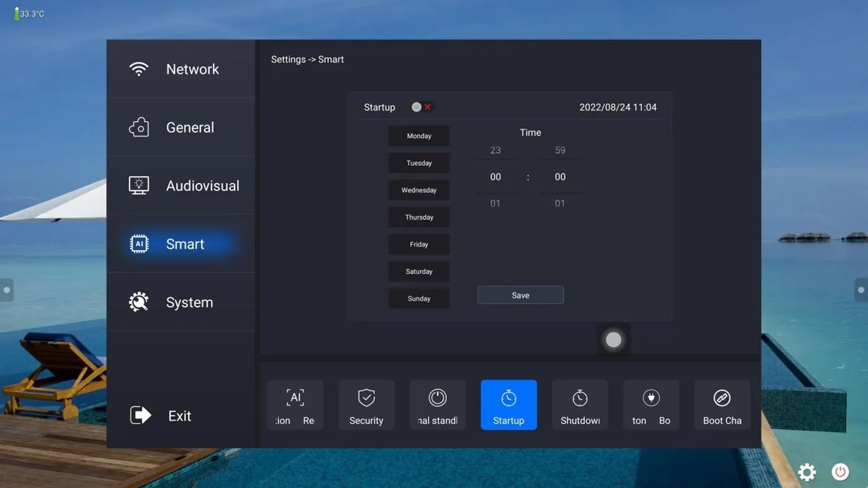Image resolution: width=868 pixels, height=488 pixels.
Task: Exit the settings panel
Action: point(161,415)
